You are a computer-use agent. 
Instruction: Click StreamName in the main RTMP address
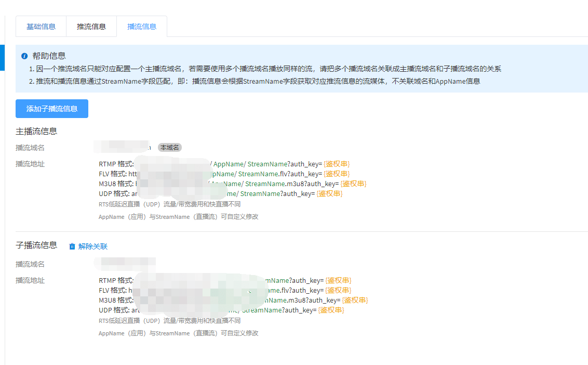(x=267, y=164)
